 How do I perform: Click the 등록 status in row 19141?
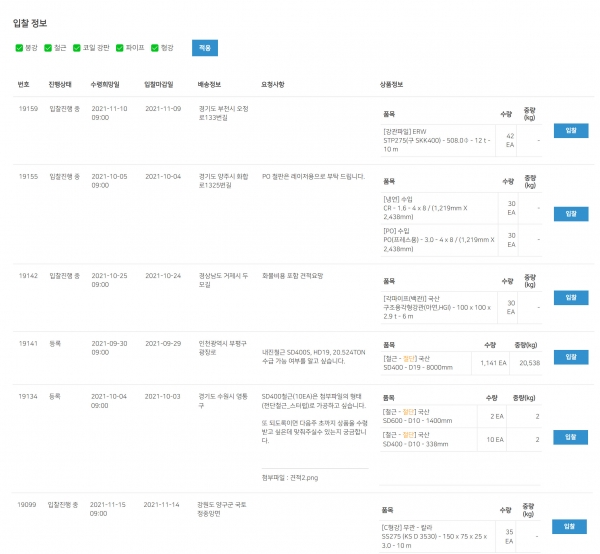[55, 343]
